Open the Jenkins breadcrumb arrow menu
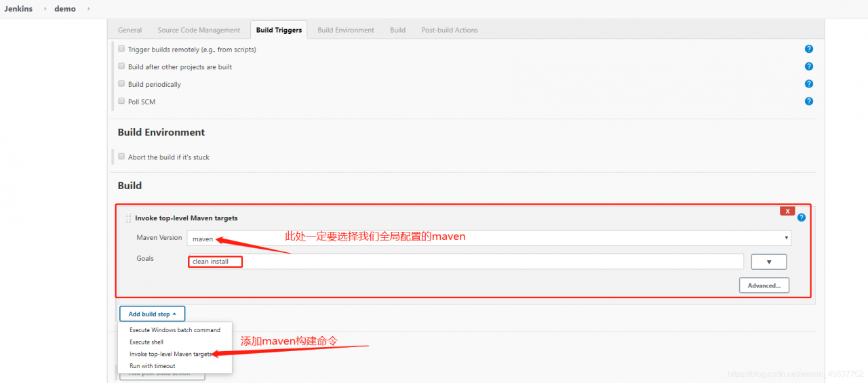The image size is (868, 383). click(x=45, y=9)
